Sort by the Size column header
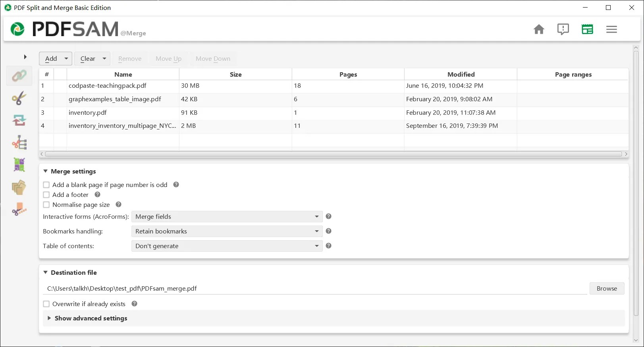This screenshot has height=347, width=644. click(x=235, y=74)
